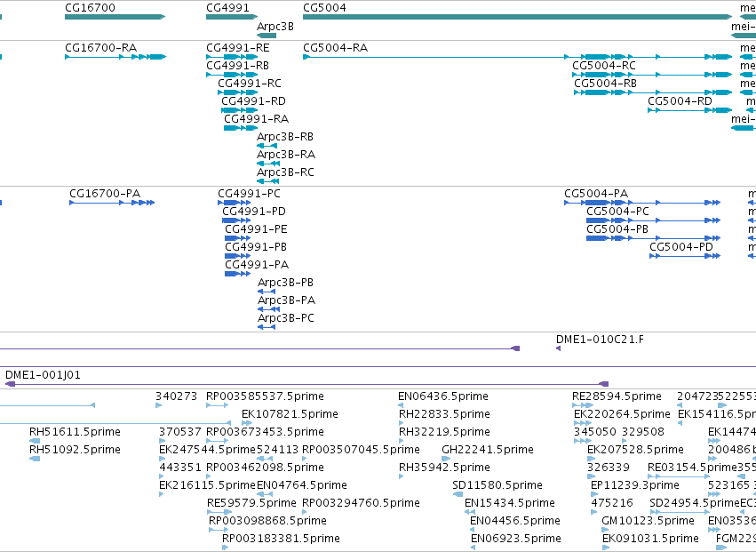Click EST 524113
Image resolution: width=756 pixels, height=552 pixels.
(x=265, y=459)
